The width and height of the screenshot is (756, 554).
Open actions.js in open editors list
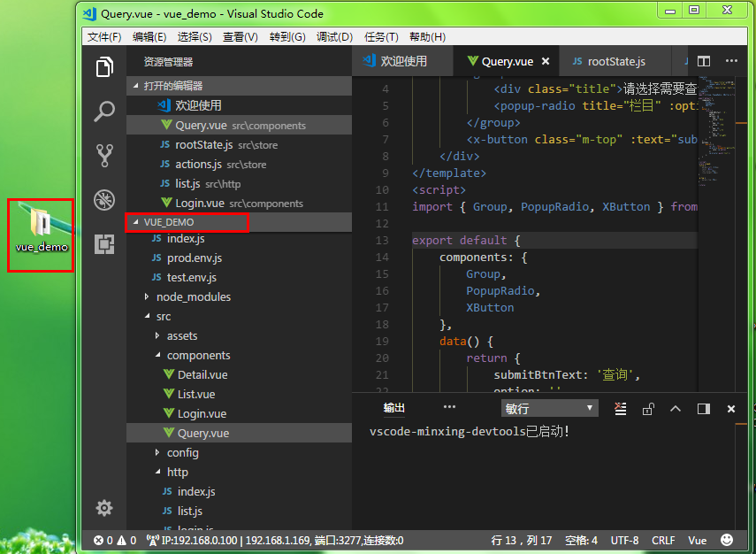[x=239, y=164]
